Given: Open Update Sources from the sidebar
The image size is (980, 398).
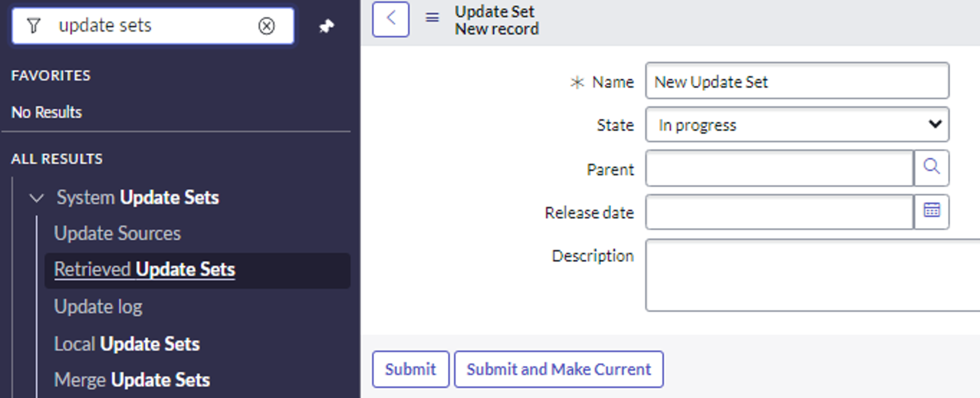Looking at the screenshot, I should click(x=118, y=233).
